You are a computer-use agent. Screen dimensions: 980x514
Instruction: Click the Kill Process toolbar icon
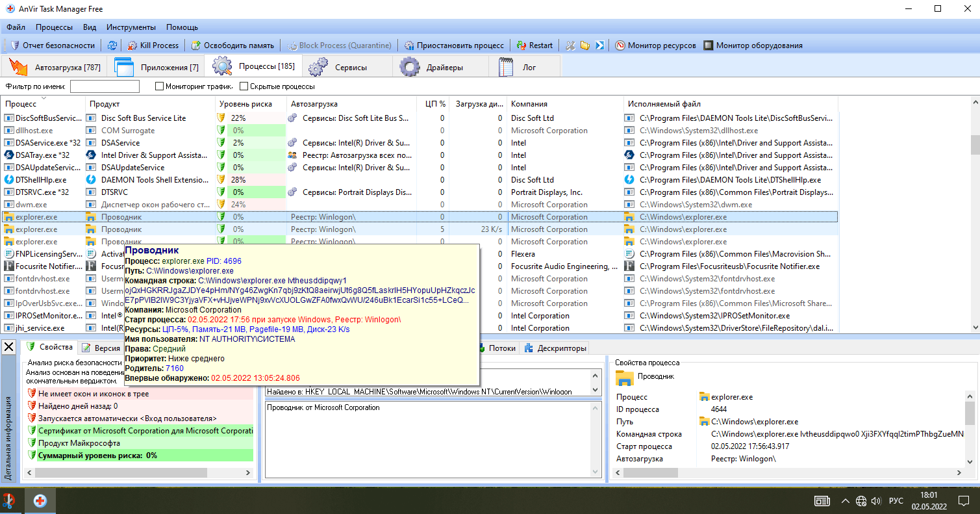(132, 45)
